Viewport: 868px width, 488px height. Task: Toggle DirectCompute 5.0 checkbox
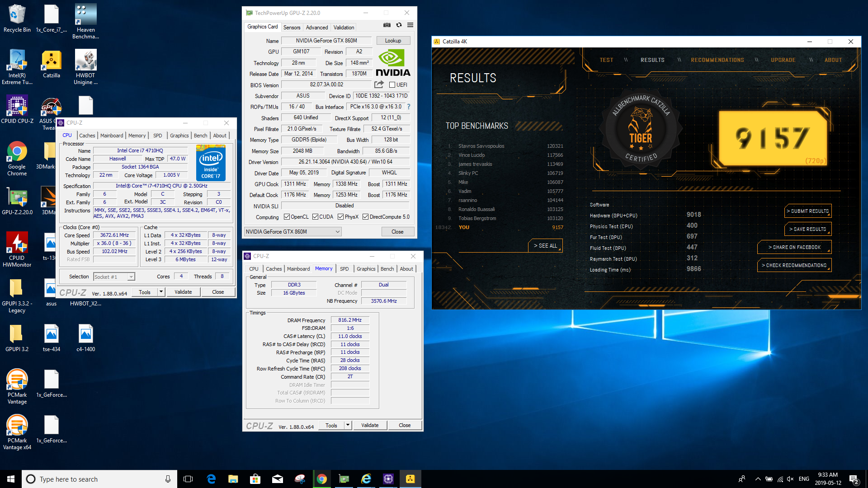click(x=365, y=217)
